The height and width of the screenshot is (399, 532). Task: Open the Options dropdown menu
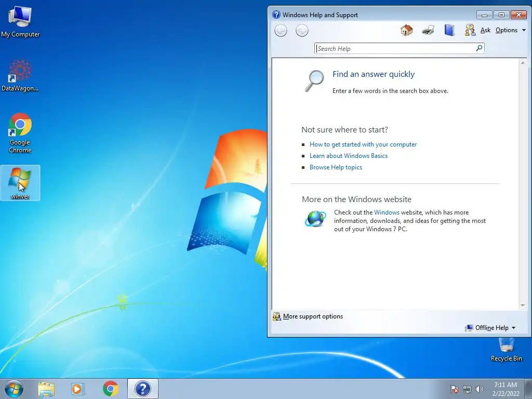[510, 30]
